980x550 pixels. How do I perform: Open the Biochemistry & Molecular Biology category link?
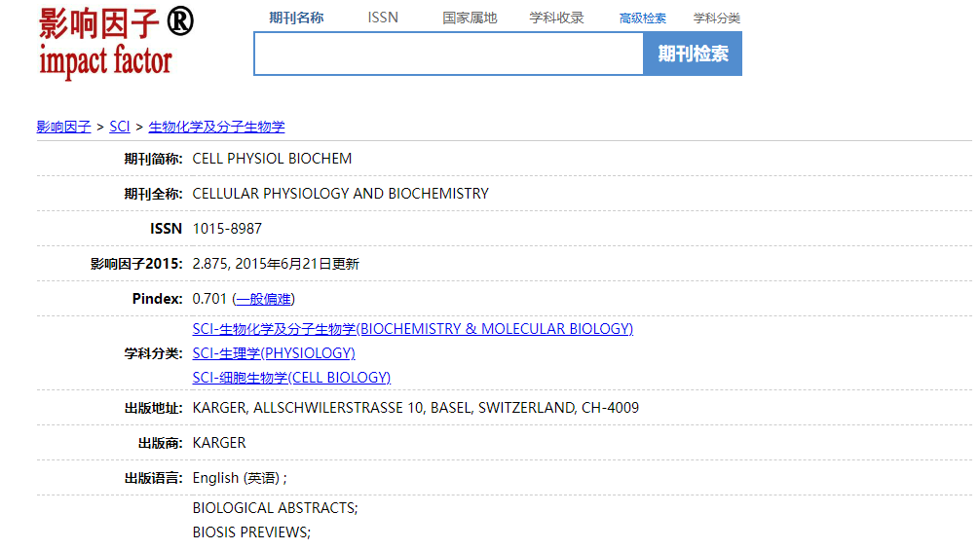[412, 329]
